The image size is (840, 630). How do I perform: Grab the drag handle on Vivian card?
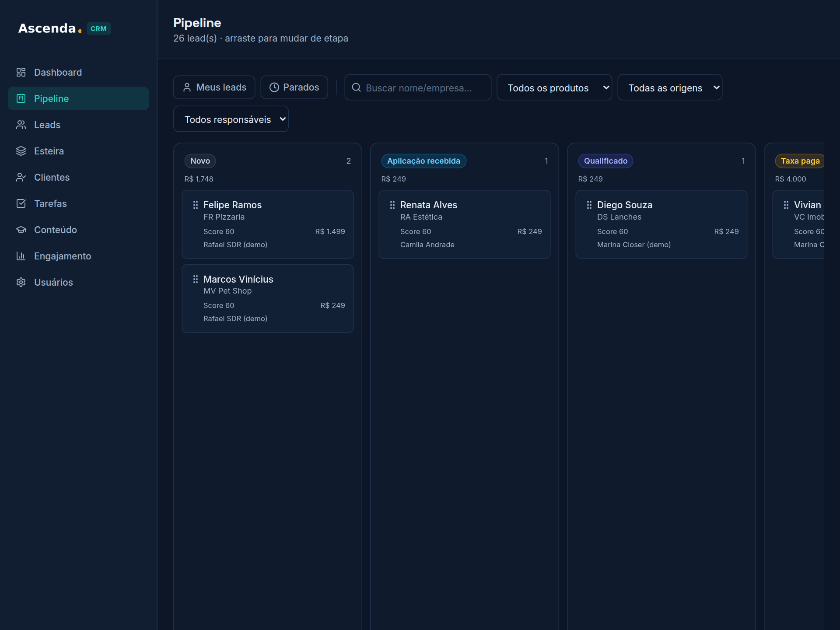pos(786,205)
